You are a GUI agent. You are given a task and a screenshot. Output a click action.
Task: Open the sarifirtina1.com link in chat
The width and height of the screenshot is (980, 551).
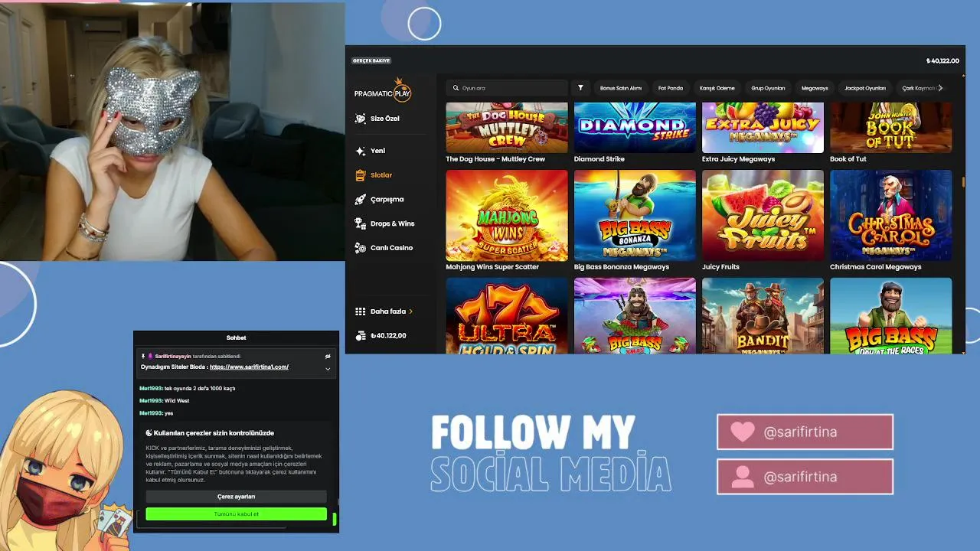249,367
